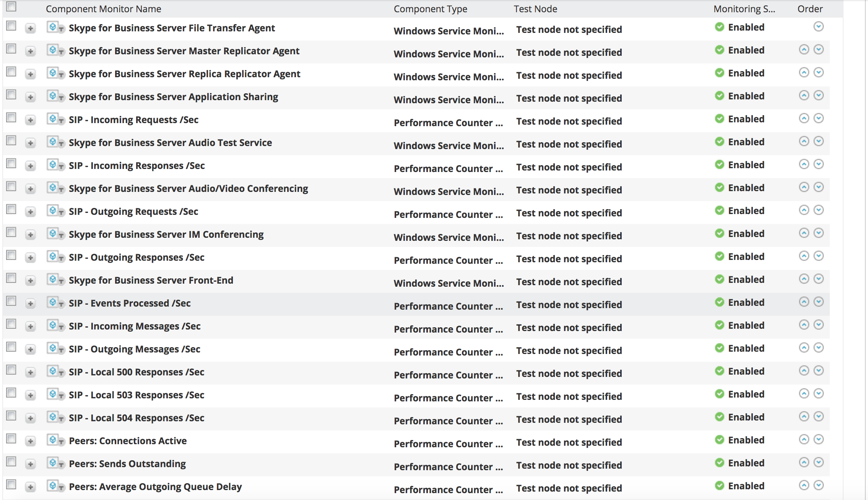Move Peers: Connections Active row down

click(818, 440)
